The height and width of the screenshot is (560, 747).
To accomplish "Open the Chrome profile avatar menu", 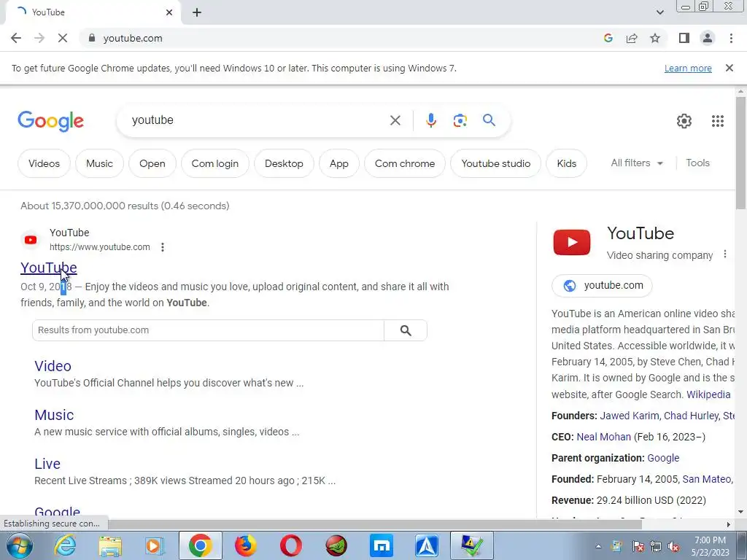I will 708,38.
